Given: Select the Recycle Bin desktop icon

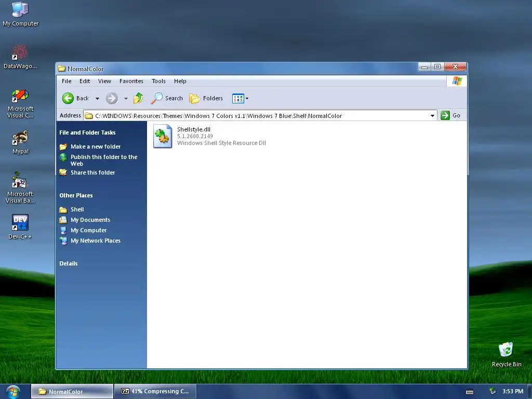Looking at the screenshot, I should click(x=506, y=354).
